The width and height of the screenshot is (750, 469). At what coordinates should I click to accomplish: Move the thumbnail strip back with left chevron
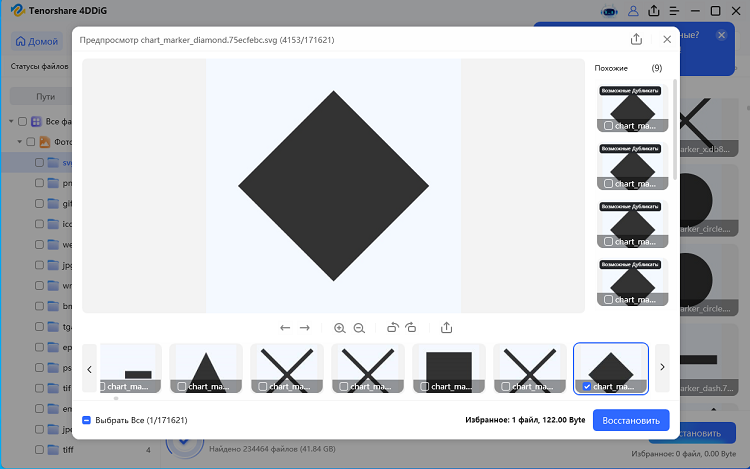click(x=89, y=369)
